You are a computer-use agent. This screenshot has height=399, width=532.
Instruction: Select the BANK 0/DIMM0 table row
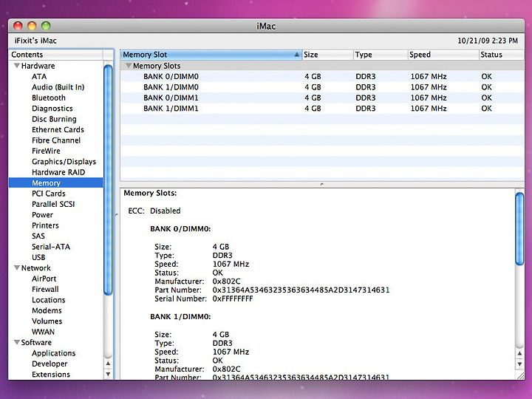[322, 76]
